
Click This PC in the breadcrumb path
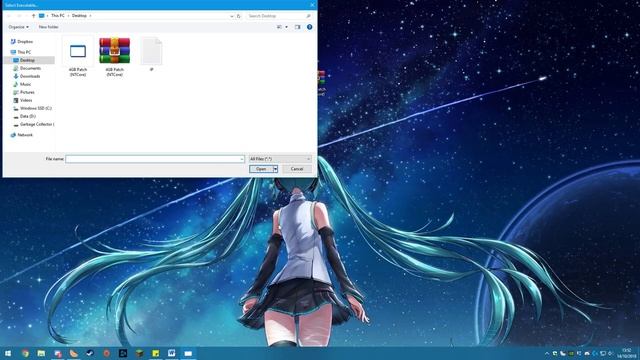58,16
